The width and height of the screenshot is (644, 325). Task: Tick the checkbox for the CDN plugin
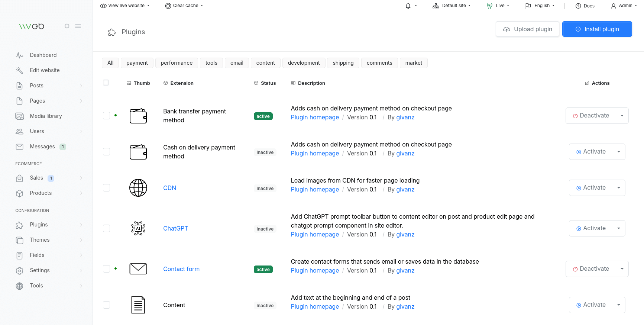[107, 188]
